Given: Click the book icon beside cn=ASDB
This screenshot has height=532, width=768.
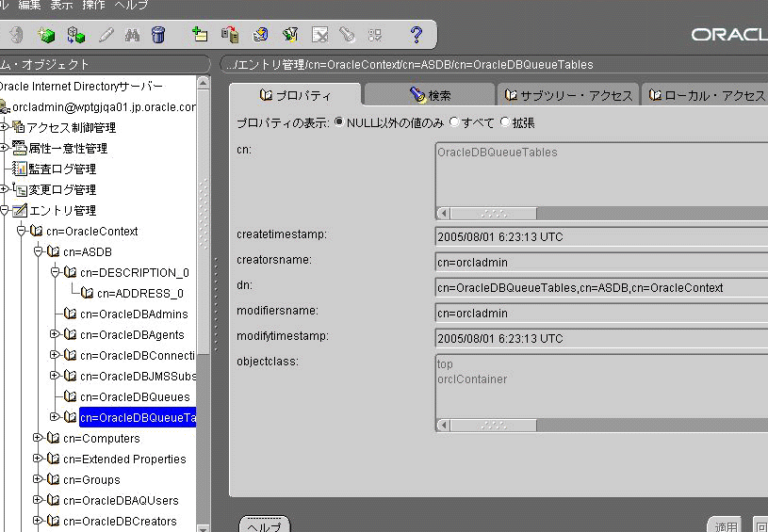Looking at the screenshot, I should pos(53,251).
